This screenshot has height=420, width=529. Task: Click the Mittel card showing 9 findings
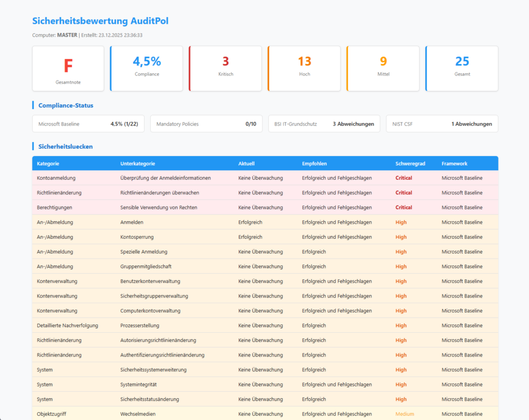click(383, 68)
